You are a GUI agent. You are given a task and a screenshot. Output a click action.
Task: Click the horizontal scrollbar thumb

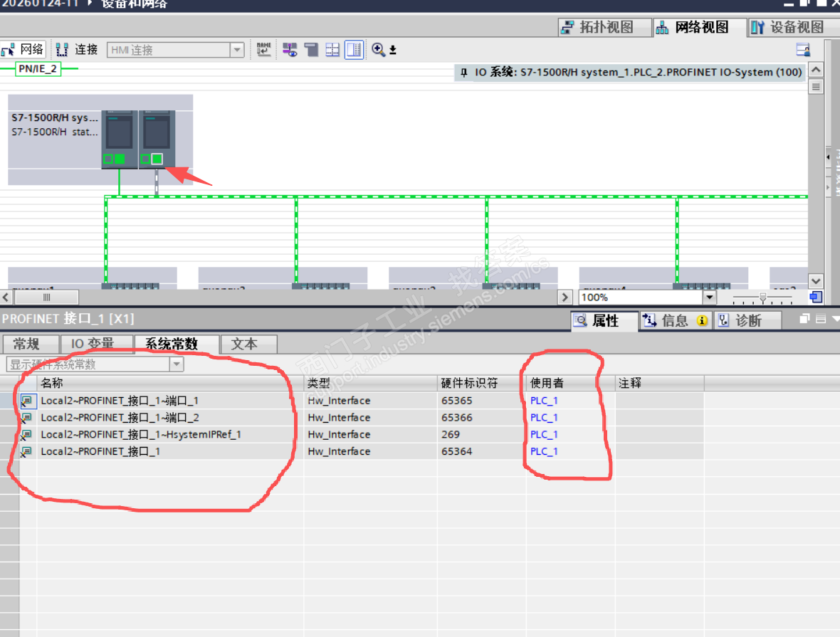(x=46, y=298)
